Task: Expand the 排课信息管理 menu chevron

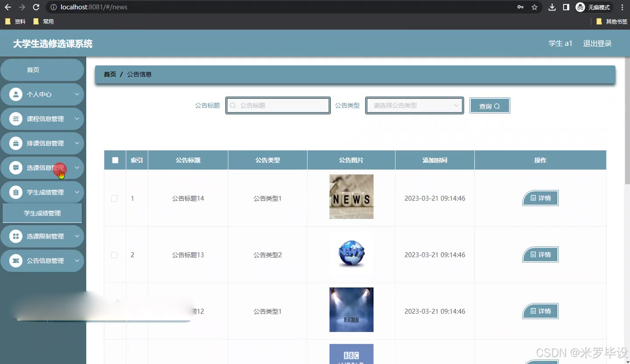Action: point(77,143)
